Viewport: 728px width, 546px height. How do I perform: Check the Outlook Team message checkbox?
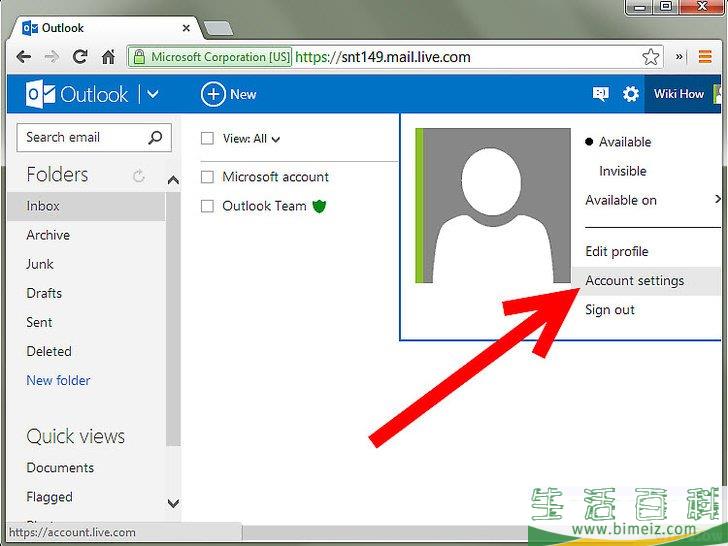coord(207,206)
